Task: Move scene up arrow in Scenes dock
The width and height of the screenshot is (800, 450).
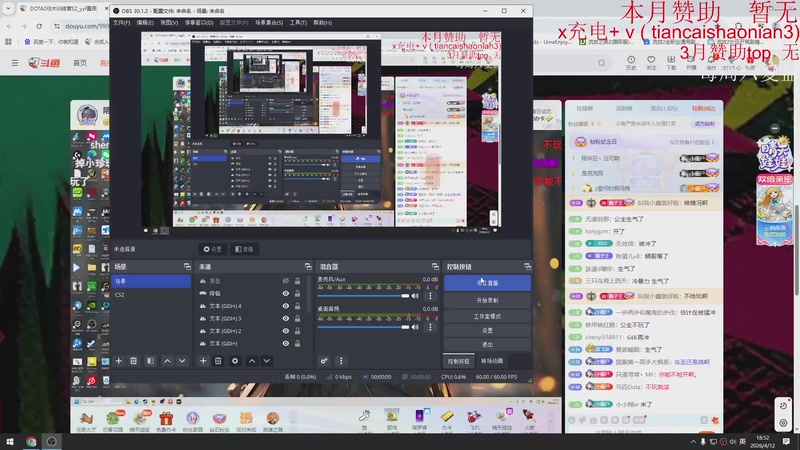Action: 167,361
